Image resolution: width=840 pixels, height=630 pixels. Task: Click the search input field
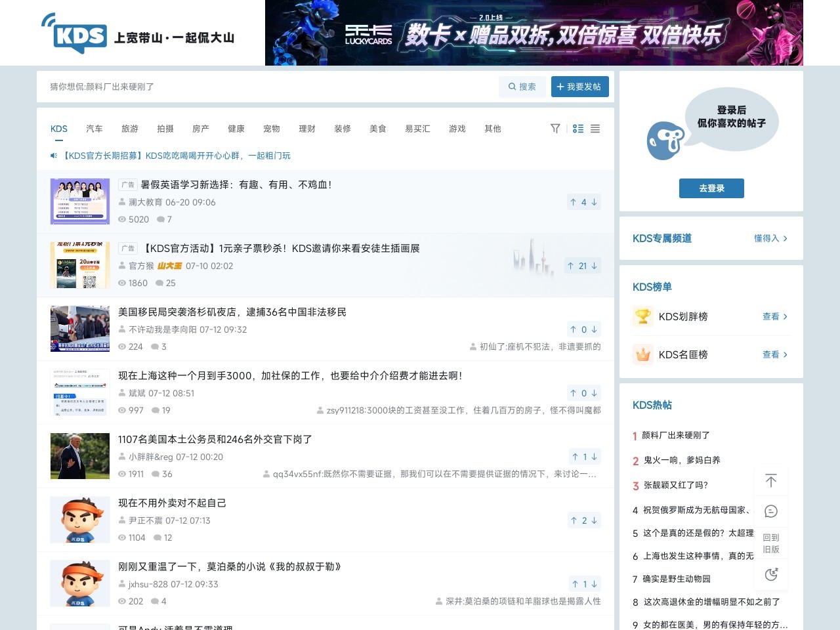point(269,87)
